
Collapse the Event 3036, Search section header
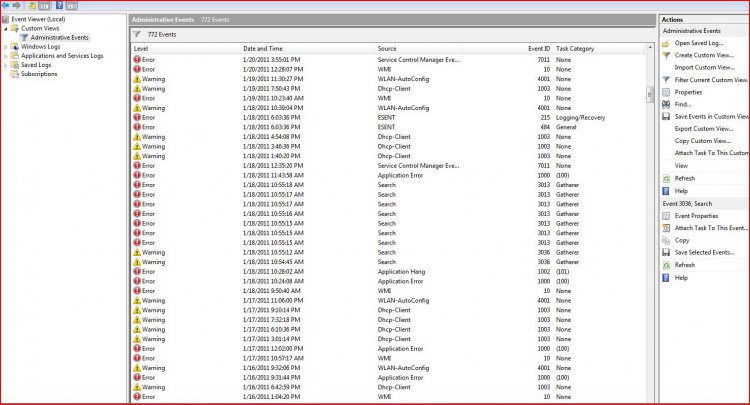pyautogui.click(x=705, y=204)
